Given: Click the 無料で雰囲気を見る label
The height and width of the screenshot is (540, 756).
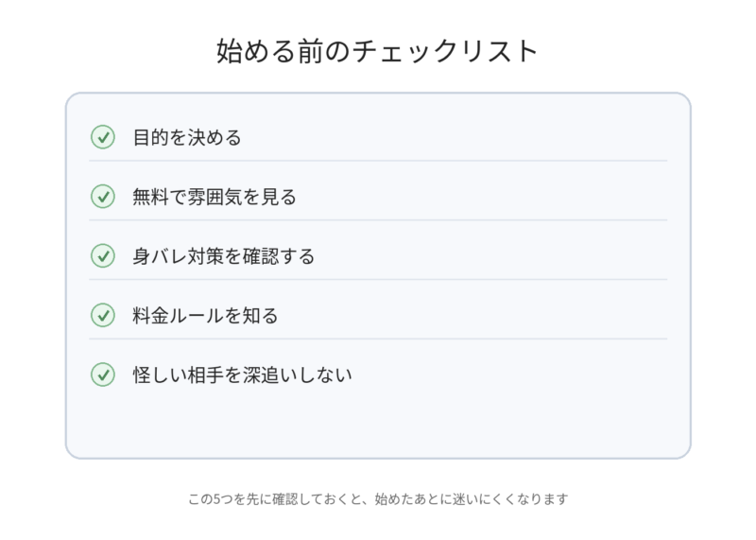Looking at the screenshot, I should tap(215, 197).
